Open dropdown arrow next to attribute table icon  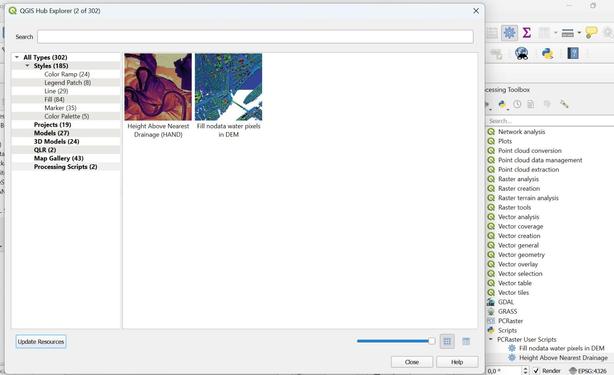point(555,33)
